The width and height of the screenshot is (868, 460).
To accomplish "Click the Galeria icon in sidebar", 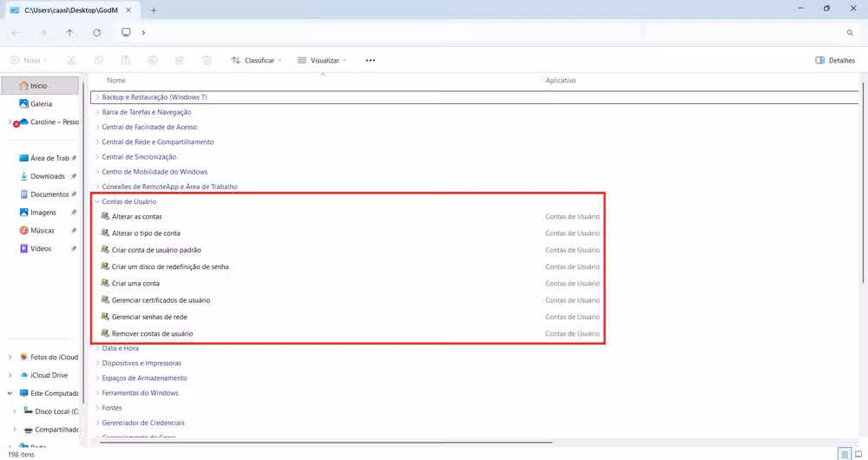I will [24, 104].
